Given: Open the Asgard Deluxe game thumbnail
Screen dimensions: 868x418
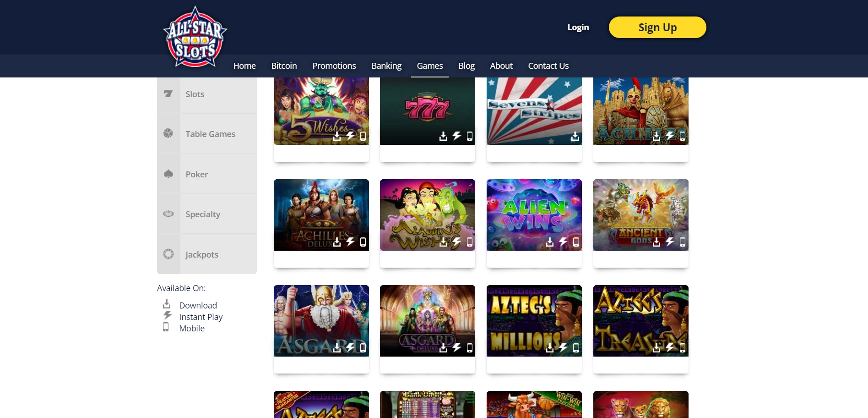Looking at the screenshot, I should [x=428, y=321].
